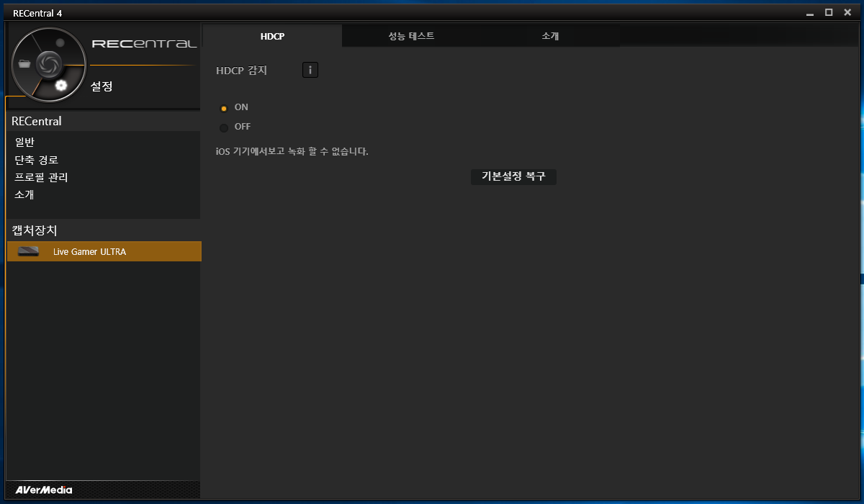Open 프로필 관리 in the sidebar
Image resolution: width=864 pixels, height=504 pixels.
pyautogui.click(x=41, y=177)
